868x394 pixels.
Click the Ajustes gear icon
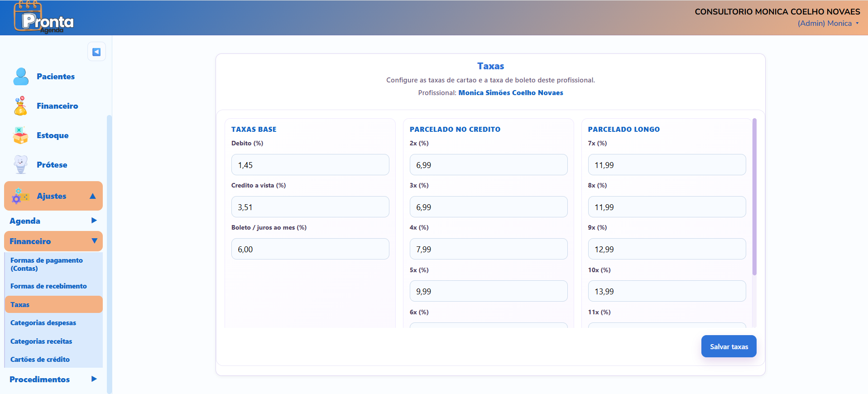pos(20,196)
